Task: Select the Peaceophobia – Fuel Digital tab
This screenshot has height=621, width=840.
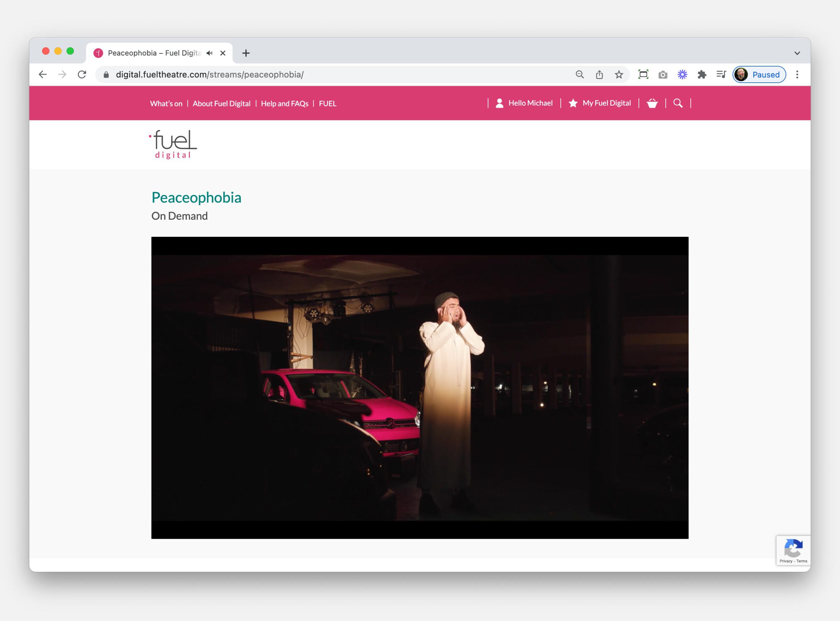Action: click(x=159, y=53)
